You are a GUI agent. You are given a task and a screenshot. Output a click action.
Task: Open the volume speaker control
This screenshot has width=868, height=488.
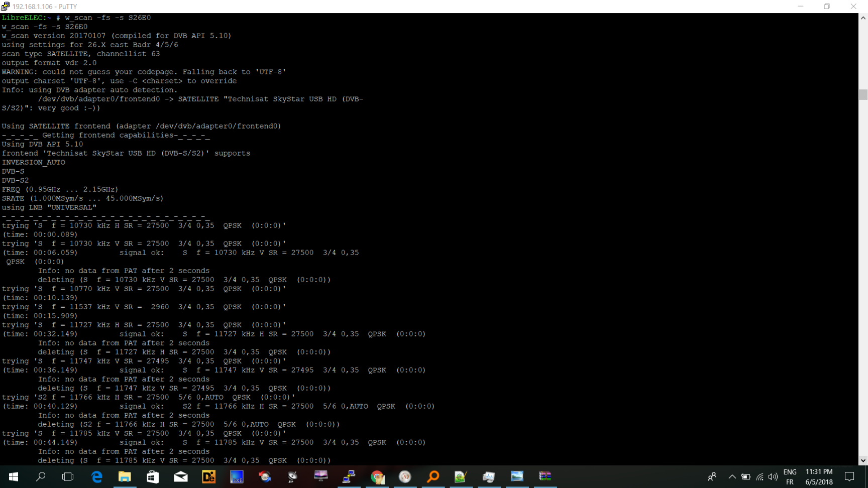tap(773, 477)
